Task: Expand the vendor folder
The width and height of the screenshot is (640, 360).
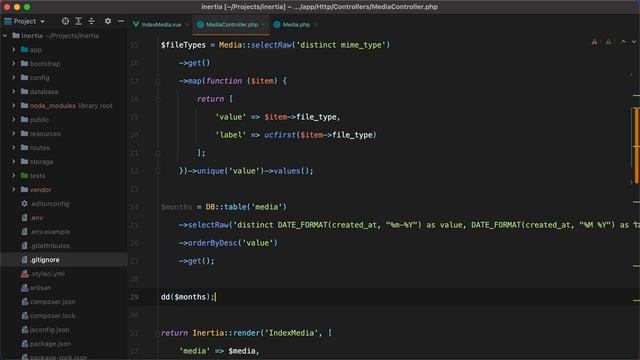Action: pyautogui.click(x=13, y=190)
